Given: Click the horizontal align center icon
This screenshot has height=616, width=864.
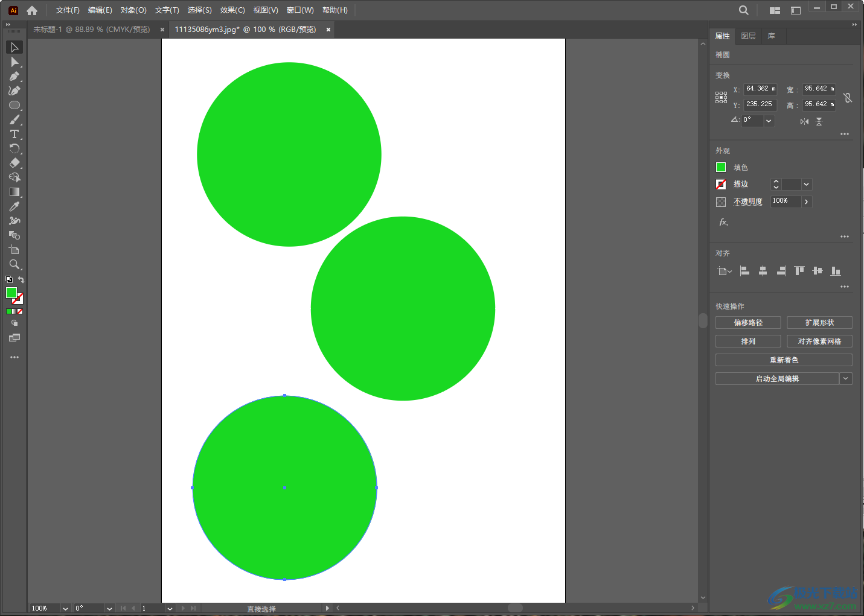Looking at the screenshot, I should (x=763, y=271).
